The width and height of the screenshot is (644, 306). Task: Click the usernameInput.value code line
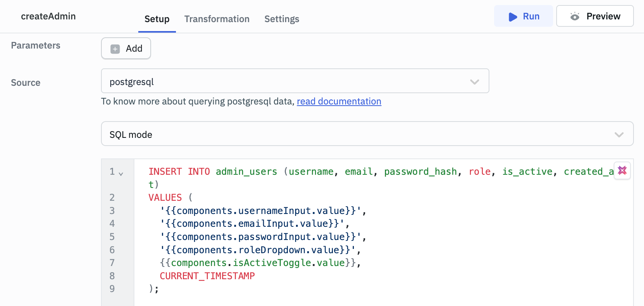pyautogui.click(x=263, y=211)
